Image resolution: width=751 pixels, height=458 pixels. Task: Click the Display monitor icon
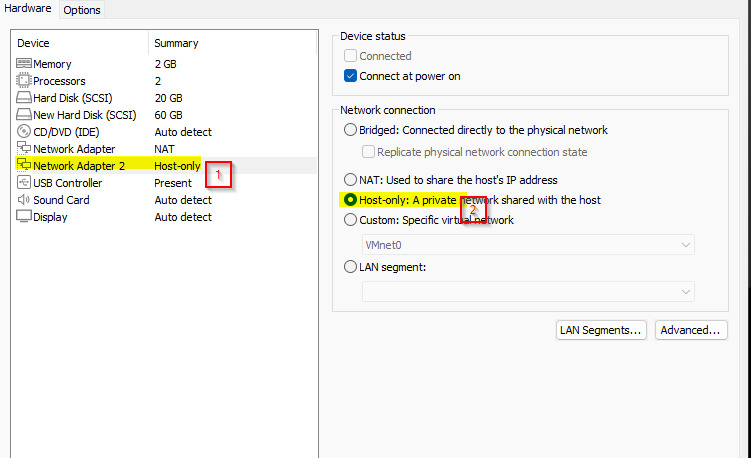pos(24,216)
